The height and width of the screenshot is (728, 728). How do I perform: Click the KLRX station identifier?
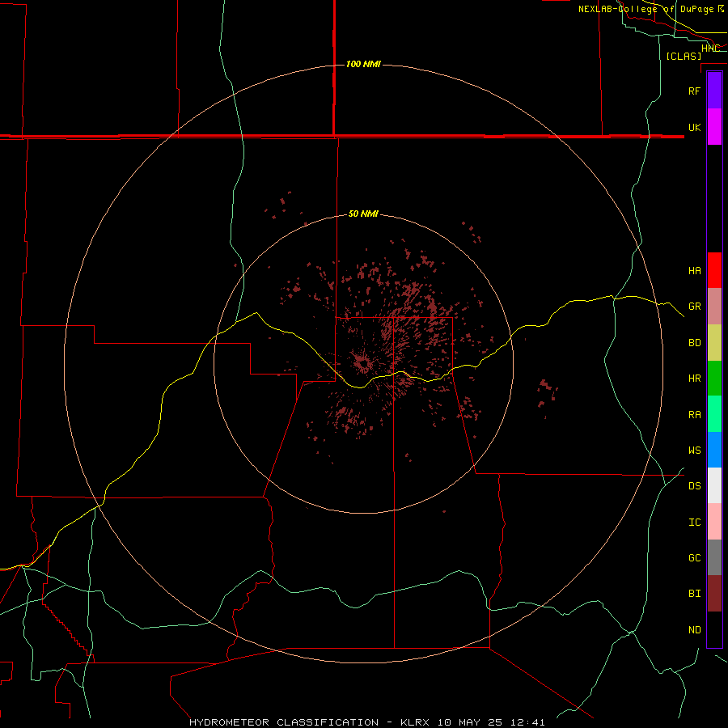pyautogui.click(x=417, y=722)
